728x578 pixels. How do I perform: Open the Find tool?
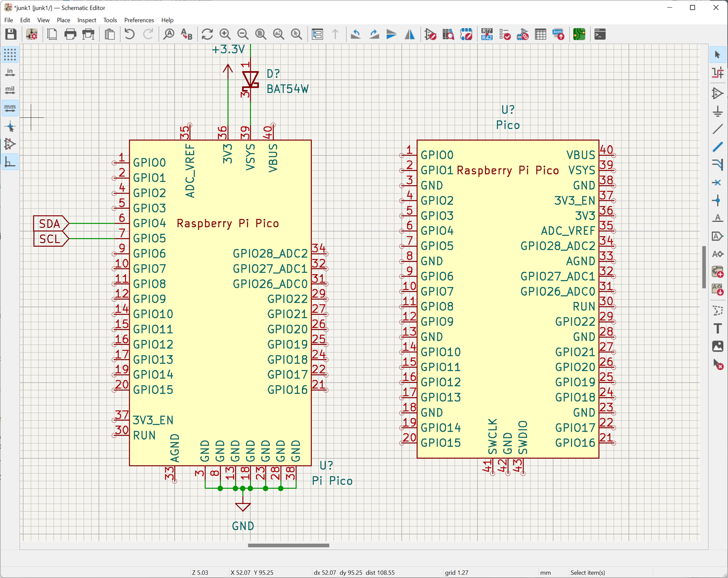click(169, 34)
